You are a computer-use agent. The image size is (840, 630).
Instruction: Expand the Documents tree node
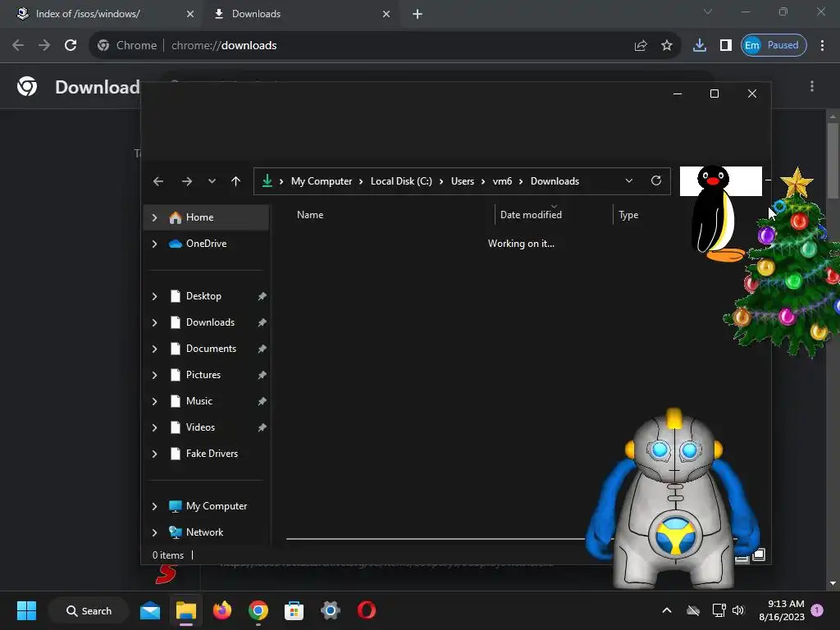coord(154,349)
